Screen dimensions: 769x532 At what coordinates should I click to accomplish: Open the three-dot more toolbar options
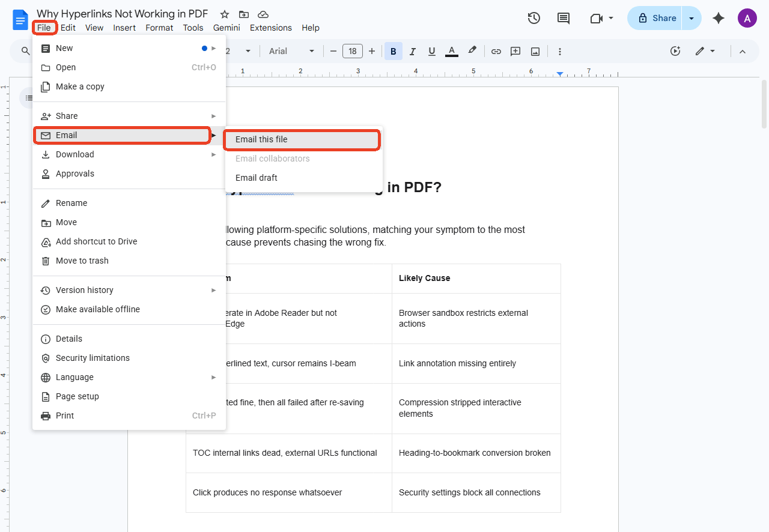click(560, 51)
